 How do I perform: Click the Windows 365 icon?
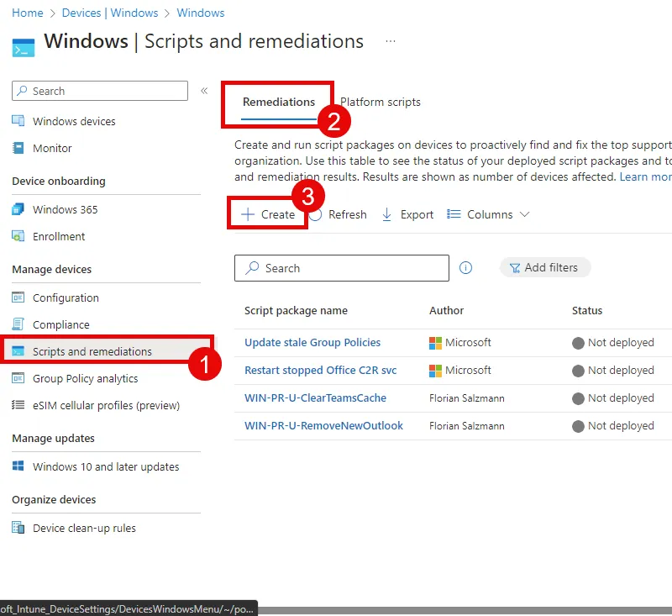(18, 209)
